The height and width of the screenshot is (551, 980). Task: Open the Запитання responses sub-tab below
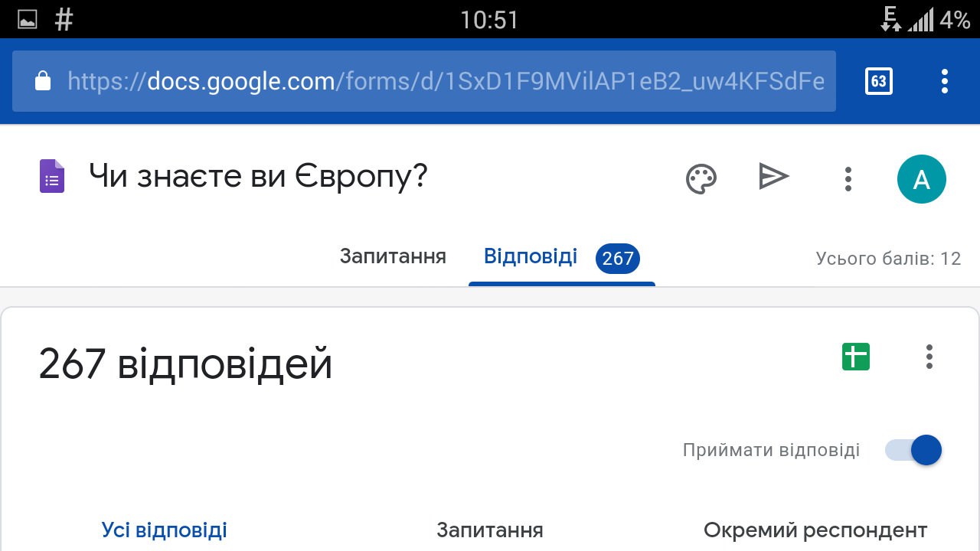[x=490, y=530]
